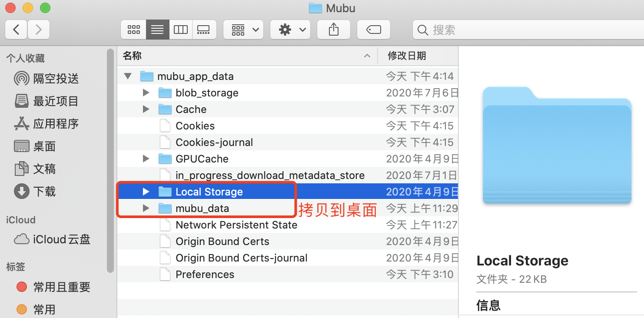Select the orange 常用 tag
This screenshot has height=318, width=644.
point(36,310)
